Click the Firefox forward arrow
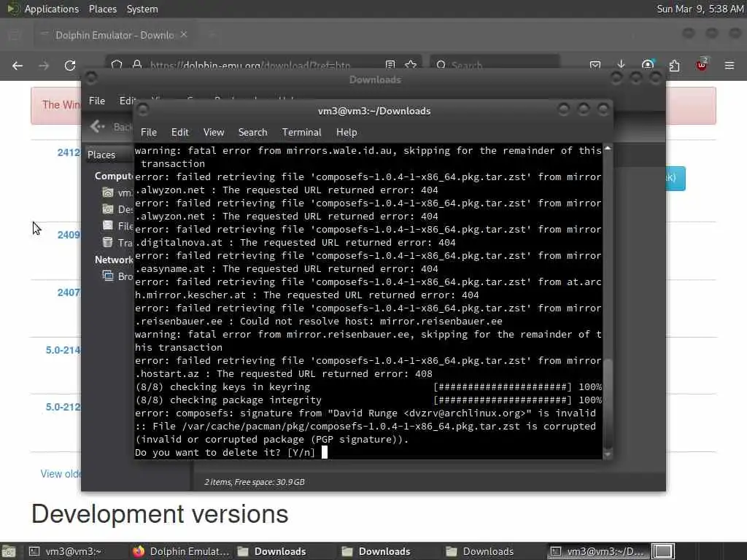This screenshot has height=560, width=747. point(44,65)
